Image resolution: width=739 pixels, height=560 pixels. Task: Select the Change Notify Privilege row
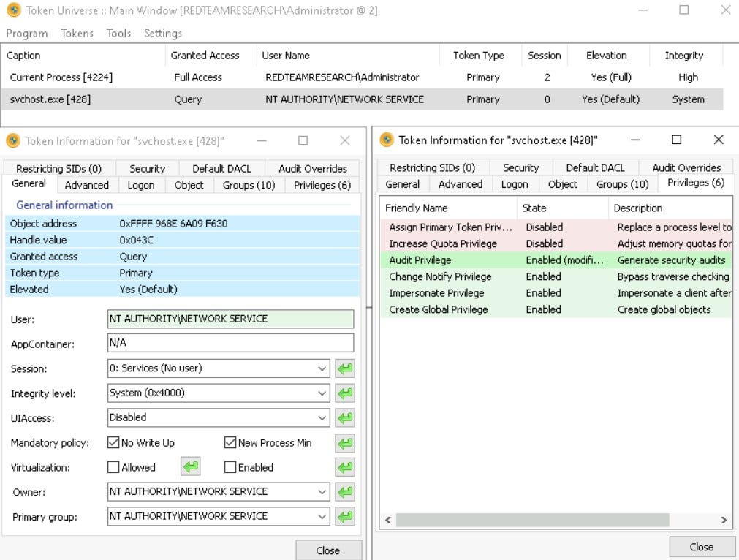point(556,276)
